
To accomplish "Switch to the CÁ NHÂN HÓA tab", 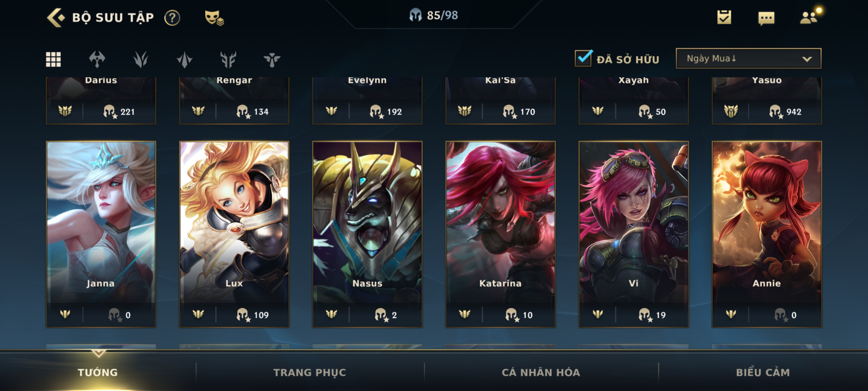I will tap(541, 372).
